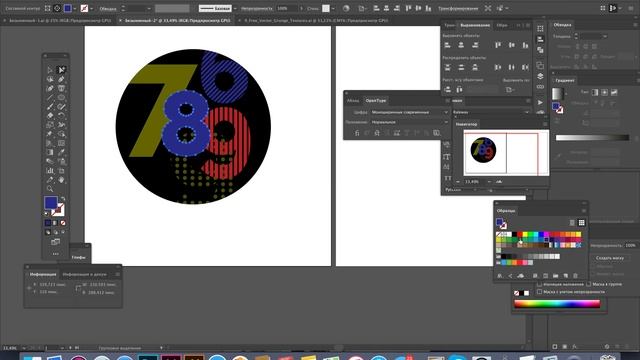Select the Ellipse tool
This screenshot has width=640, height=360.
click(61, 98)
